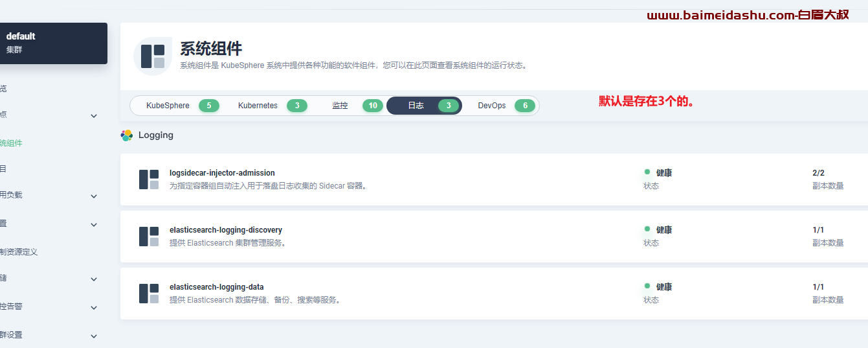
Task: Open the 制资源定义 sidebar item
Action: coord(19,252)
